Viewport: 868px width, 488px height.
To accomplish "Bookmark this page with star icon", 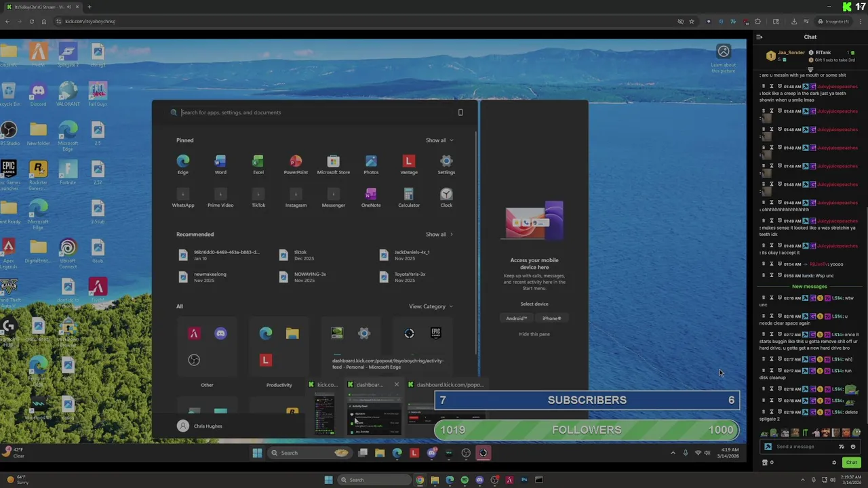I will pyautogui.click(x=692, y=21).
